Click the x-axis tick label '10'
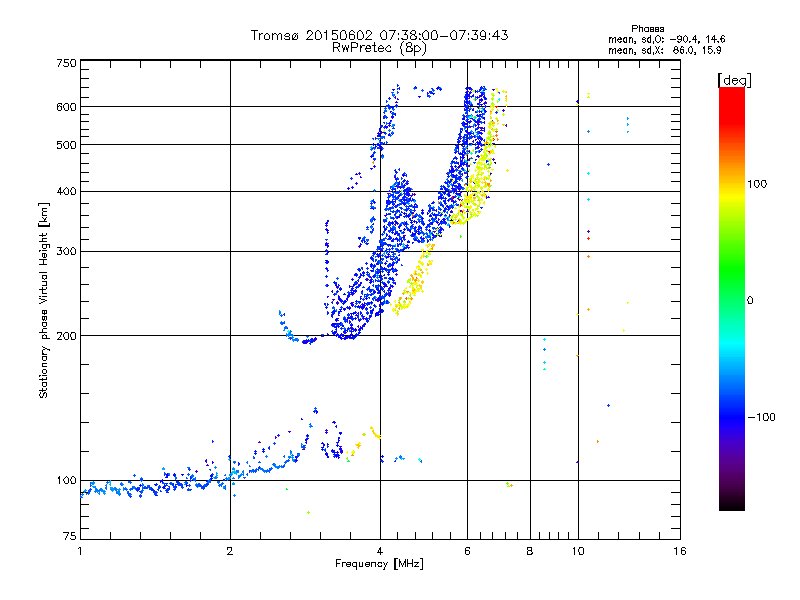This screenshot has width=800, height=600. [578, 551]
